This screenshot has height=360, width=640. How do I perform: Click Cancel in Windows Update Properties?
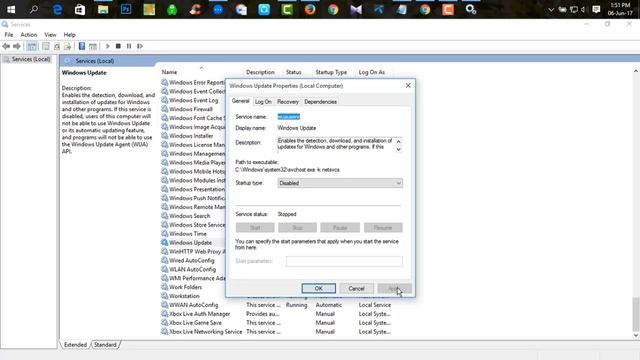click(356, 289)
